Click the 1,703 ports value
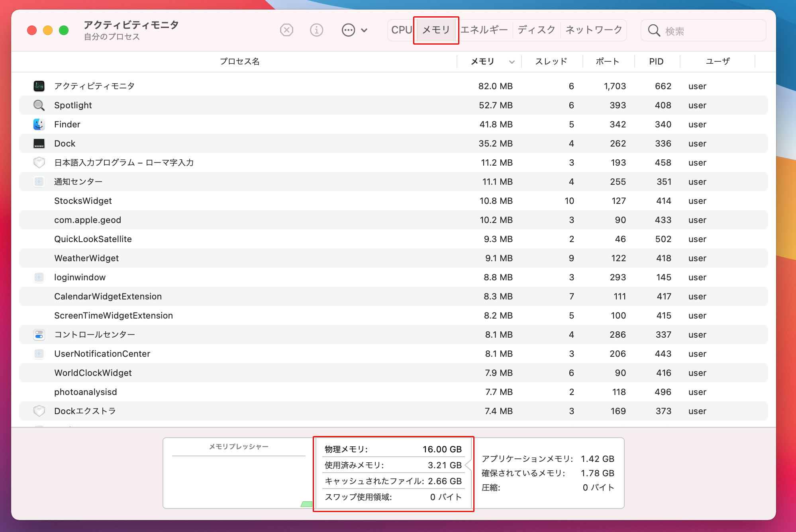Viewport: 796px width, 532px height. (x=615, y=86)
